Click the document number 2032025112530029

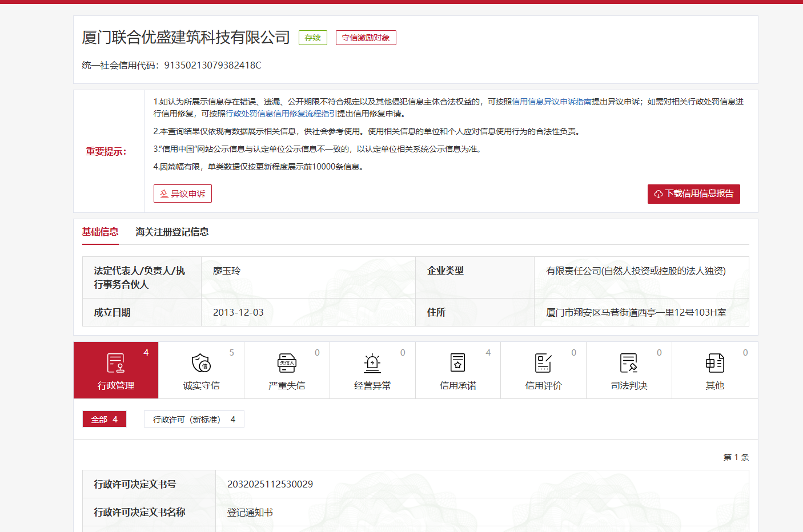coord(270,484)
